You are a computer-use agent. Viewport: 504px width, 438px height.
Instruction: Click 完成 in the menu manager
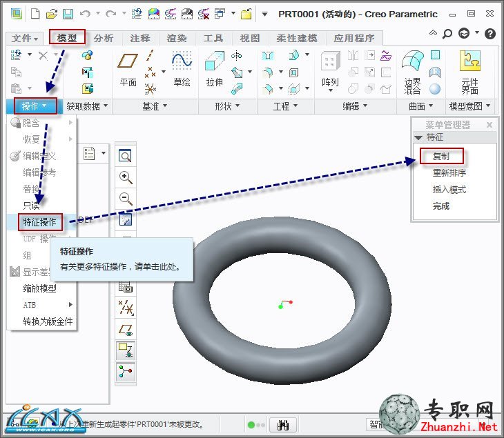(441, 206)
